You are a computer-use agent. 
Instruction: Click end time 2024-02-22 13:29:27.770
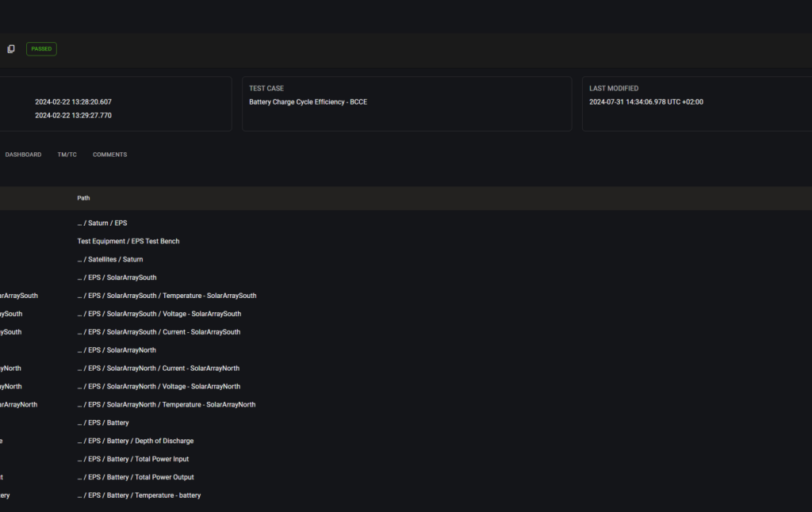[73, 116]
